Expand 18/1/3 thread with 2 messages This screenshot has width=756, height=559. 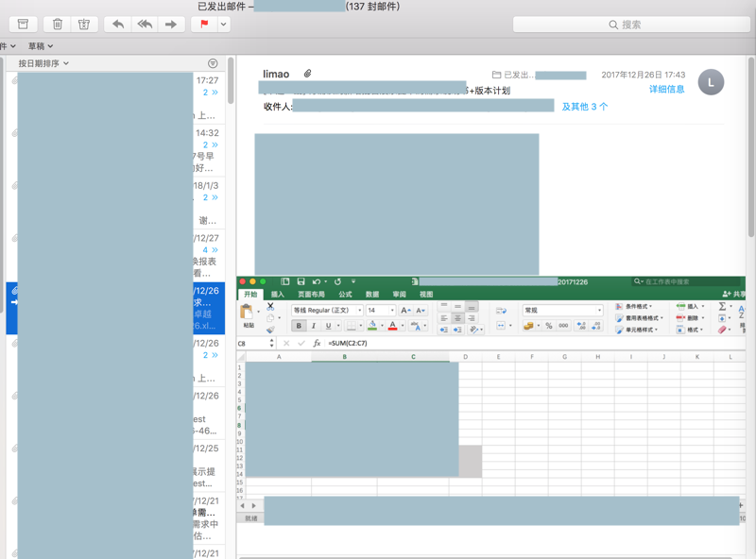pyautogui.click(x=210, y=197)
